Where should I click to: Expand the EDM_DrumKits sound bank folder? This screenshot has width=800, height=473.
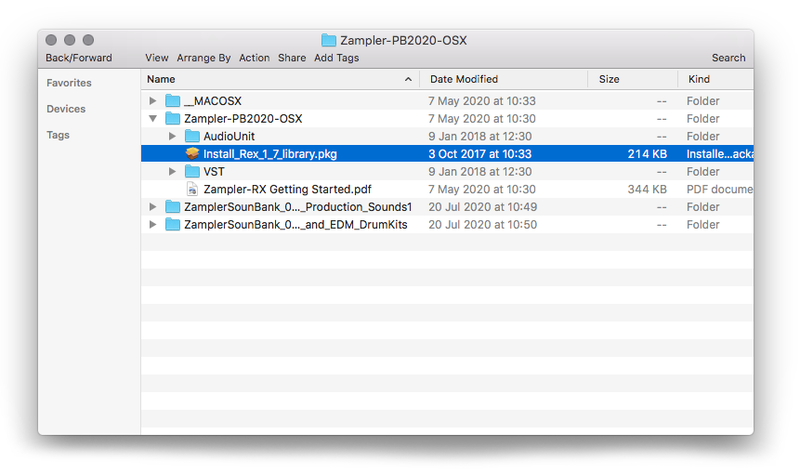click(153, 225)
